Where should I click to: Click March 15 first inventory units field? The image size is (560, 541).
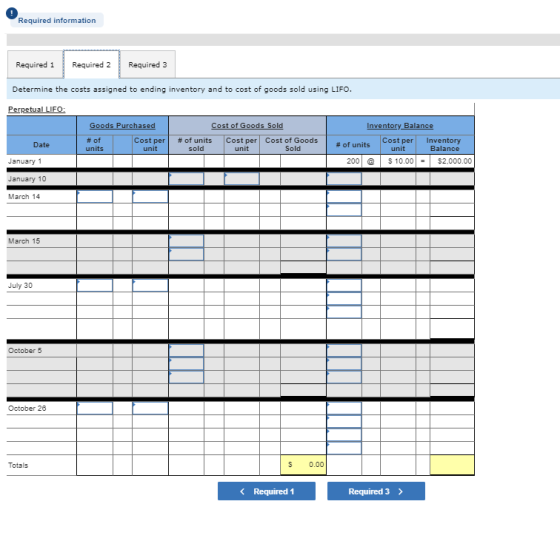click(x=344, y=241)
